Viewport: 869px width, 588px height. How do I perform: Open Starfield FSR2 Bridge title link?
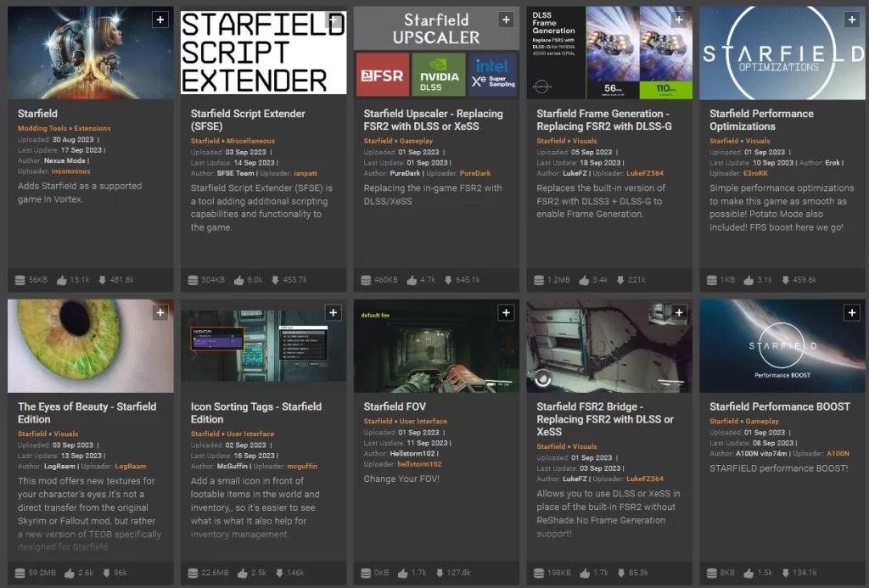(x=605, y=419)
